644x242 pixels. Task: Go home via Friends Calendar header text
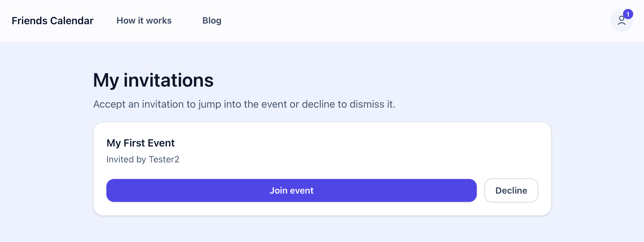coord(53,20)
